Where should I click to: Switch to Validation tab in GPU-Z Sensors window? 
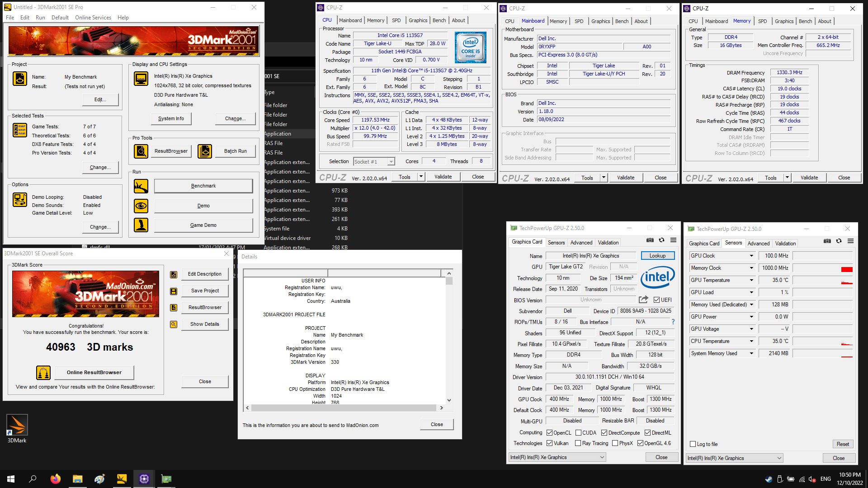[785, 244]
